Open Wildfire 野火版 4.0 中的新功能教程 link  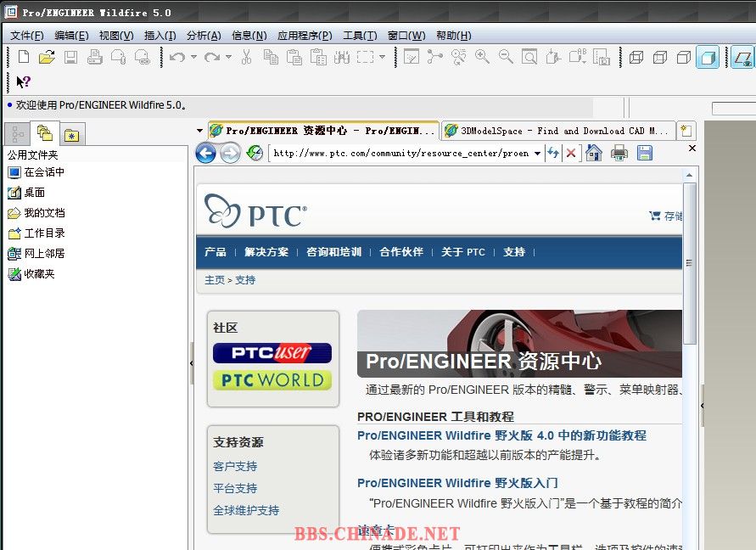click(501, 435)
